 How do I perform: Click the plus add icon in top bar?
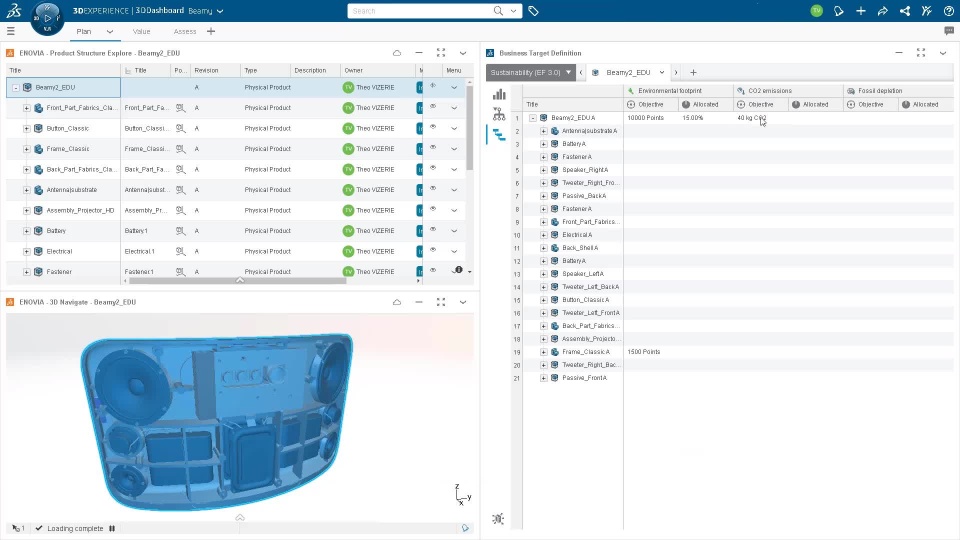coord(861,11)
